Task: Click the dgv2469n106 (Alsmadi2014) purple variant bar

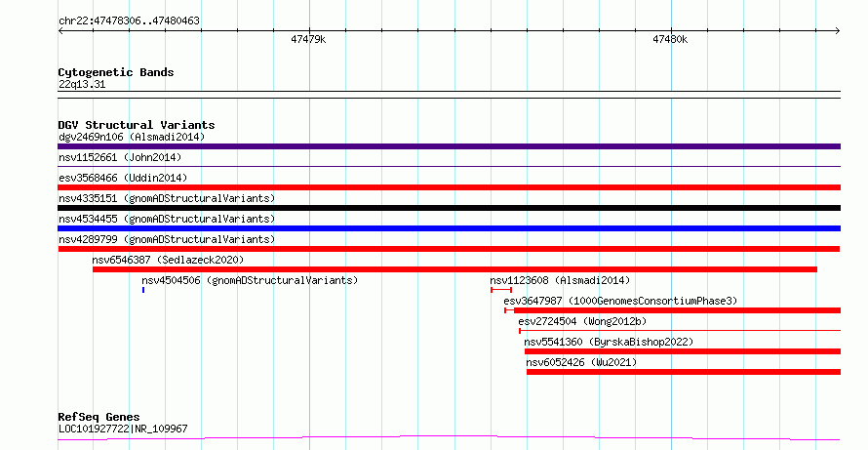Action: click(449, 146)
